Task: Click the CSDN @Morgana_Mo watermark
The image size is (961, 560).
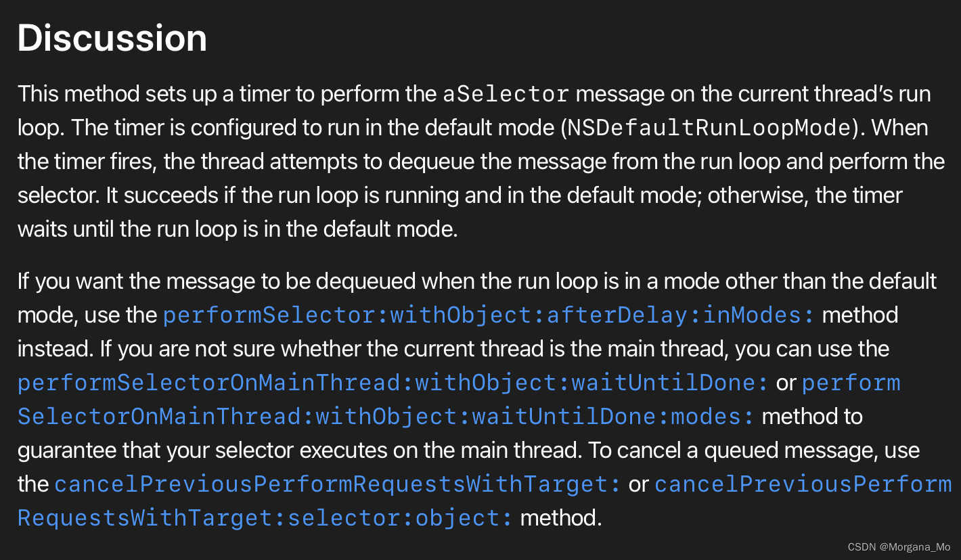Action: pyautogui.click(x=899, y=547)
